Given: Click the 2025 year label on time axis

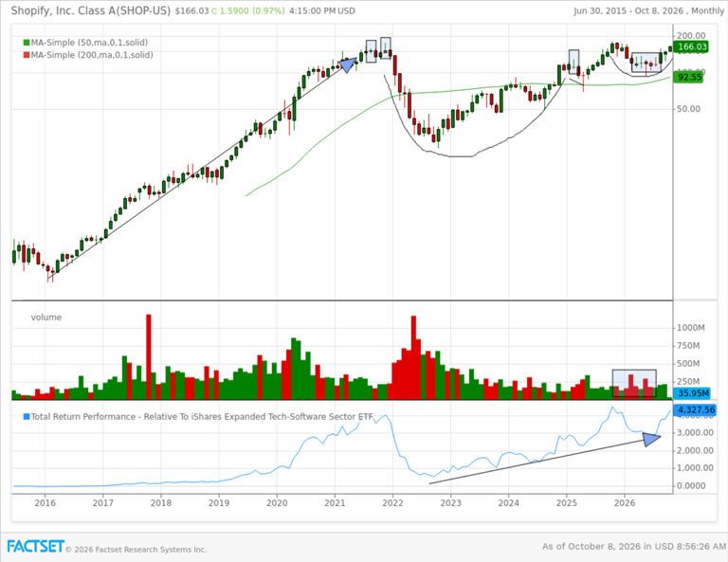Looking at the screenshot, I should click(567, 503).
